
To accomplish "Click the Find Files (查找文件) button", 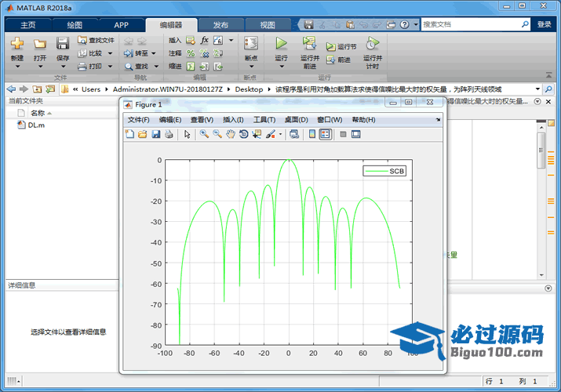I will click(x=96, y=40).
